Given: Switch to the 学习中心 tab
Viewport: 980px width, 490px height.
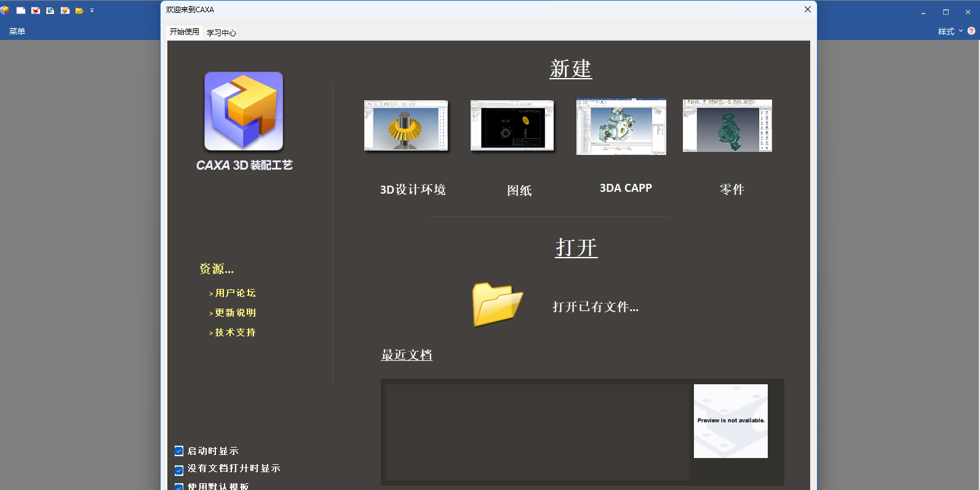Looking at the screenshot, I should click(x=221, y=33).
